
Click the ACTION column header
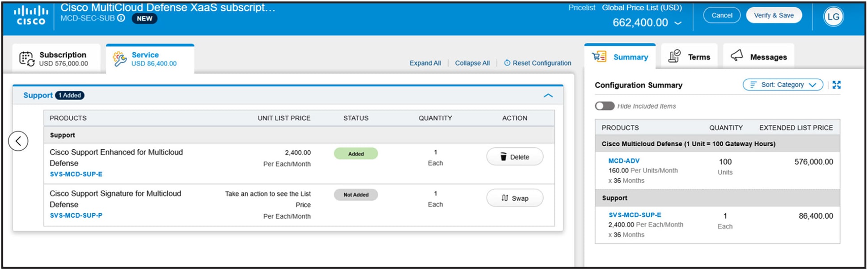point(515,118)
